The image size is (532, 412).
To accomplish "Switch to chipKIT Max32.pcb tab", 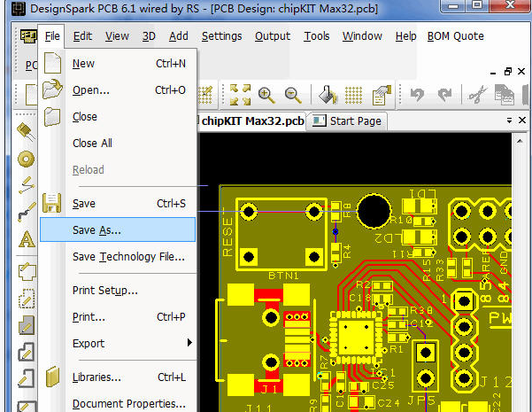I will point(251,120).
